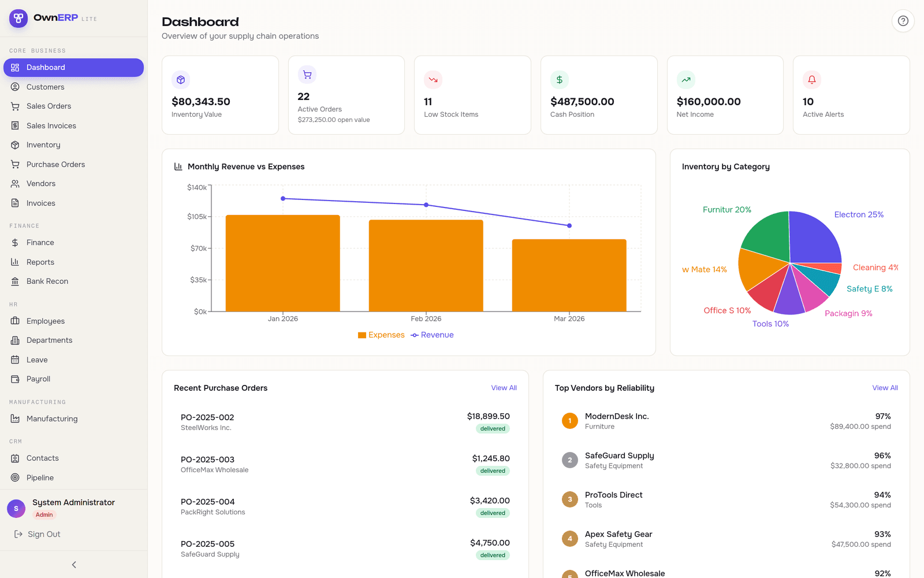Viewport: 924px width, 578px height.
Task: Click the Mar 2026 expenses bar
Action: coord(569,276)
